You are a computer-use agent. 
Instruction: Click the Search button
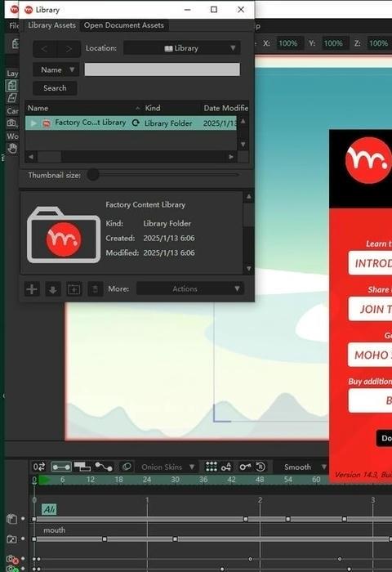[x=55, y=88]
